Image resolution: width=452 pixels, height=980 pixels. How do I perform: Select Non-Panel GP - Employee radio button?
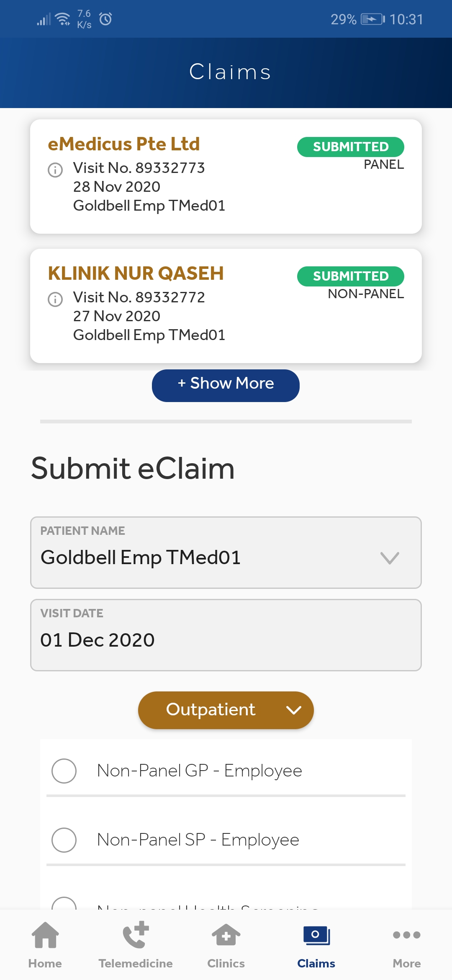(x=64, y=771)
